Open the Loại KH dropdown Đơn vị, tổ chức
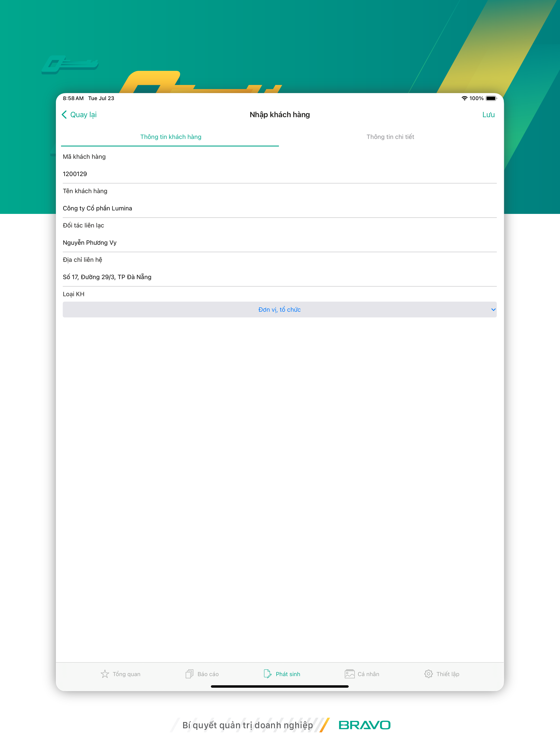Viewport: 560px width, 747px height. tap(279, 310)
